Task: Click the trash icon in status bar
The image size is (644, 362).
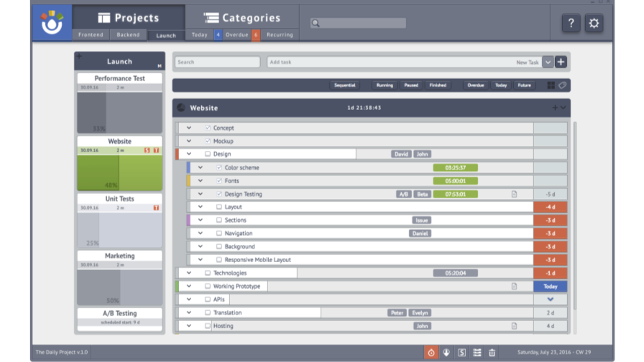Action: tap(492, 352)
